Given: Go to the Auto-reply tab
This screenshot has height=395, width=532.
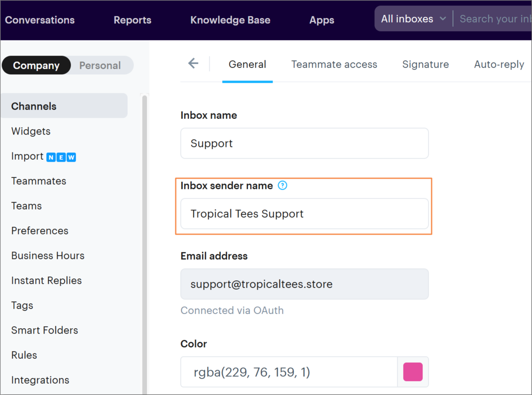Looking at the screenshot, I should click(499, 64).
